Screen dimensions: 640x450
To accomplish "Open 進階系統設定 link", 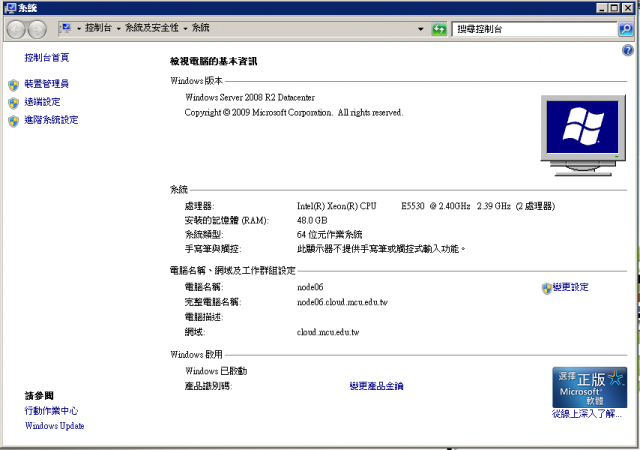I will 51,120.
